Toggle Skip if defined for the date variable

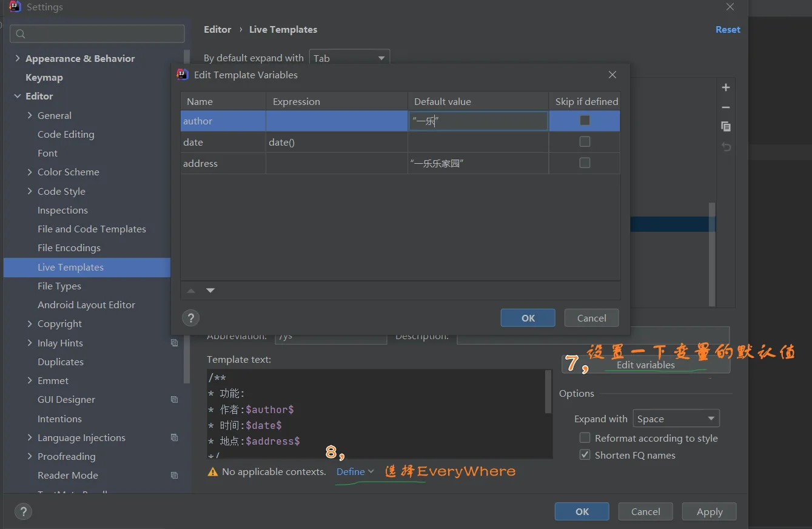click(x=585, y=142)
